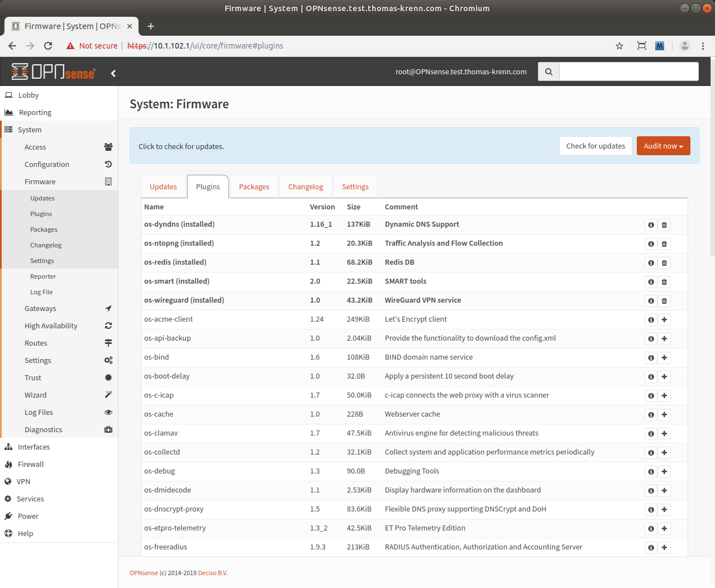Remove the os-wireguard plugin with trash icon
The height and width of the screenshot is (588, 715).
coord(664,301)
